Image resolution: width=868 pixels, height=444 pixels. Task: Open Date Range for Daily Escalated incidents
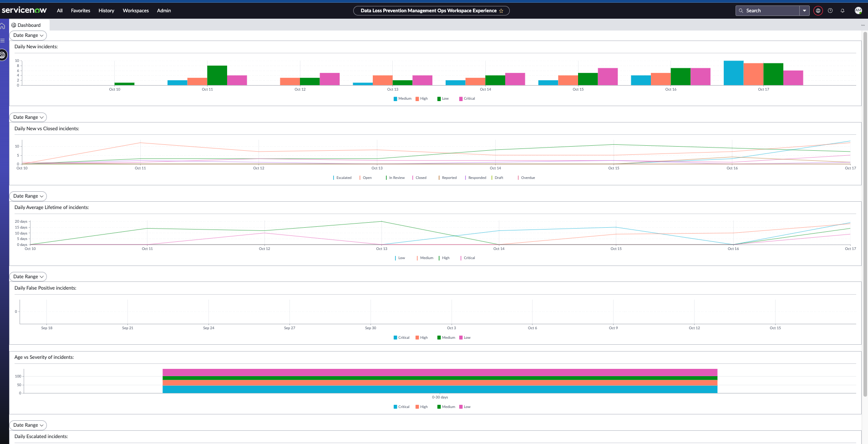[x=28, y=425]
